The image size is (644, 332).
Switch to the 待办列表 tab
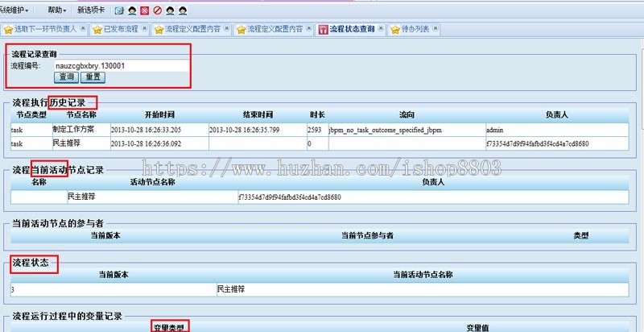click(415, 29)
